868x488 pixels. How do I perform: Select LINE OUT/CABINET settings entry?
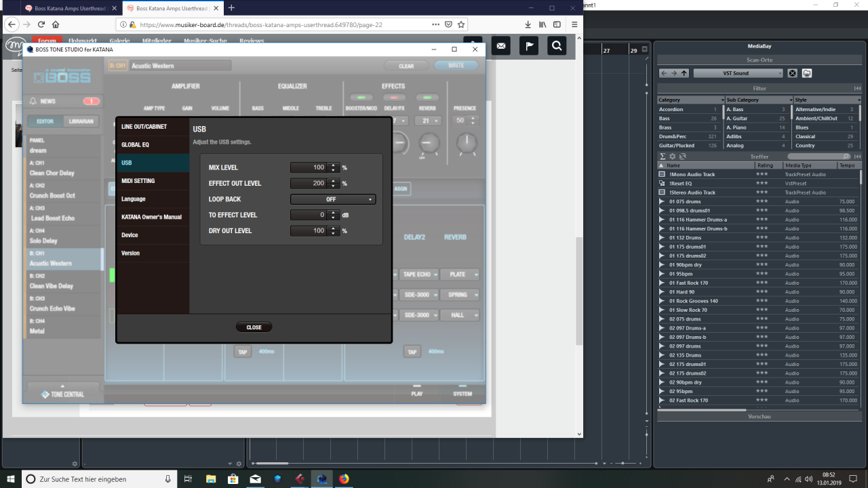pyautogui.click(x=153, y=127)
